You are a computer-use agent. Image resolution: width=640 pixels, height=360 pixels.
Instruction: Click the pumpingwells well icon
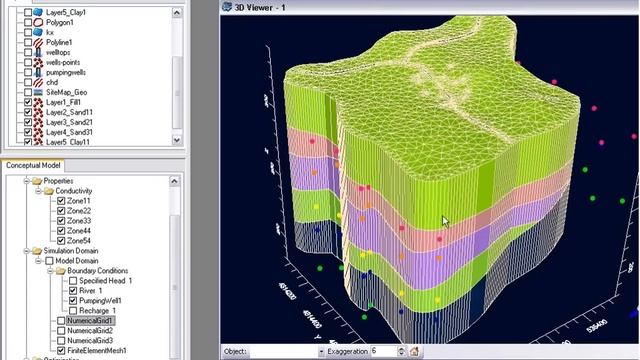[x=38, y=72]
